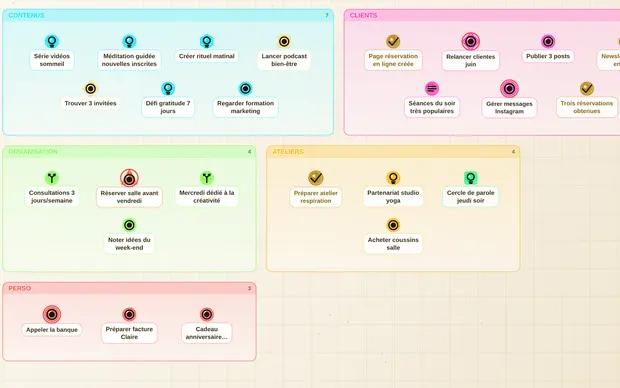Image resolution: width=620 pixels, height=388 pixels.
Task: Select the circle icon above Noter idées du week-end
Action: click(x=129, y=225)
